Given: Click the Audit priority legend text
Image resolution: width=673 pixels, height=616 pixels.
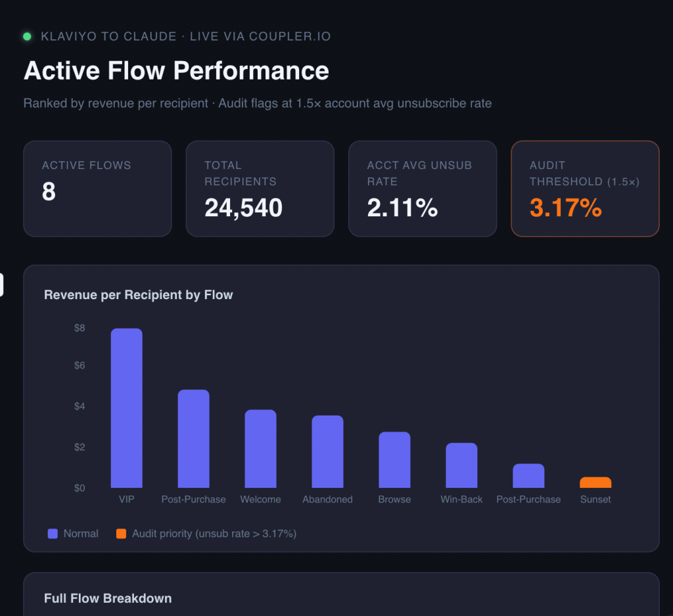Looking at the screenshot, I should tap(214, 534).
